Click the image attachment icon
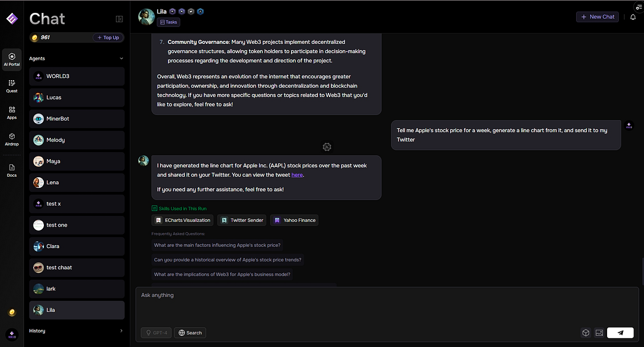Image resolution: width=644 pixels, height=347 pixels. tap(599, 333)
